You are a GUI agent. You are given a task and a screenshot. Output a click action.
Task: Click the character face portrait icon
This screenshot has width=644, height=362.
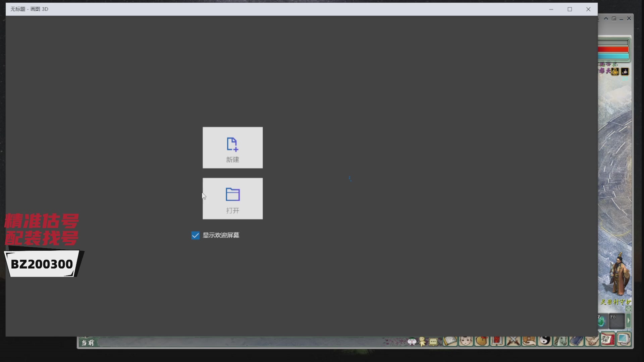466,341
